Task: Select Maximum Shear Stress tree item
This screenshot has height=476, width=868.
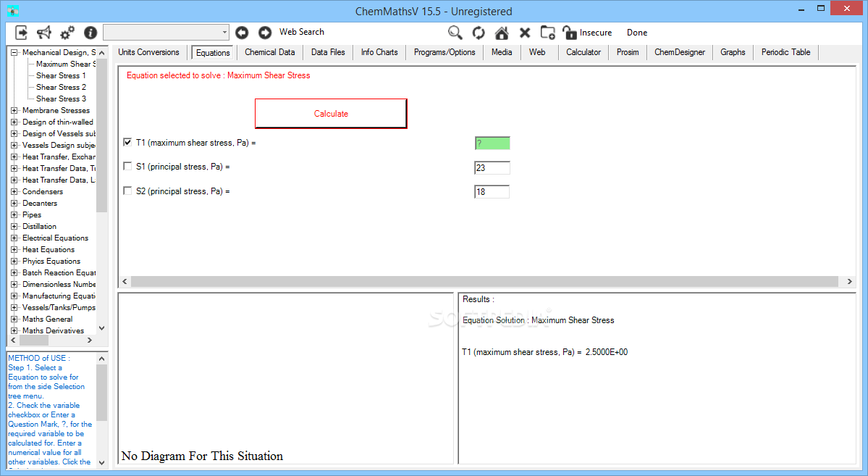Action: 65,64
